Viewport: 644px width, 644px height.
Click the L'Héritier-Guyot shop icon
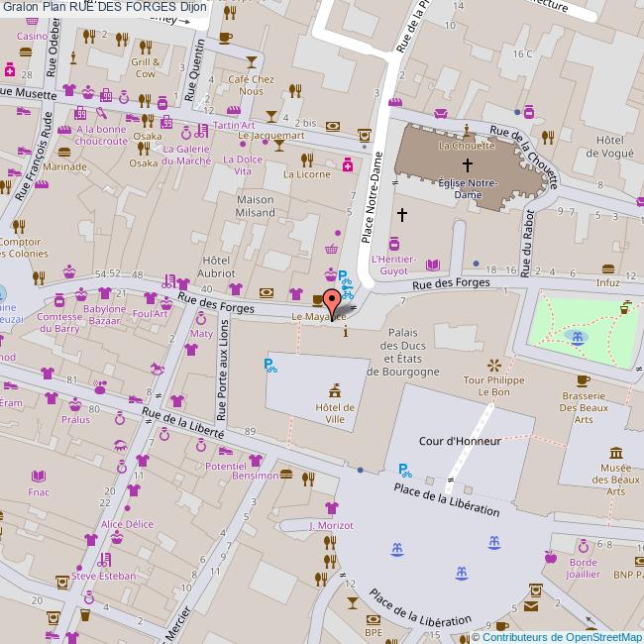(394, 243)
